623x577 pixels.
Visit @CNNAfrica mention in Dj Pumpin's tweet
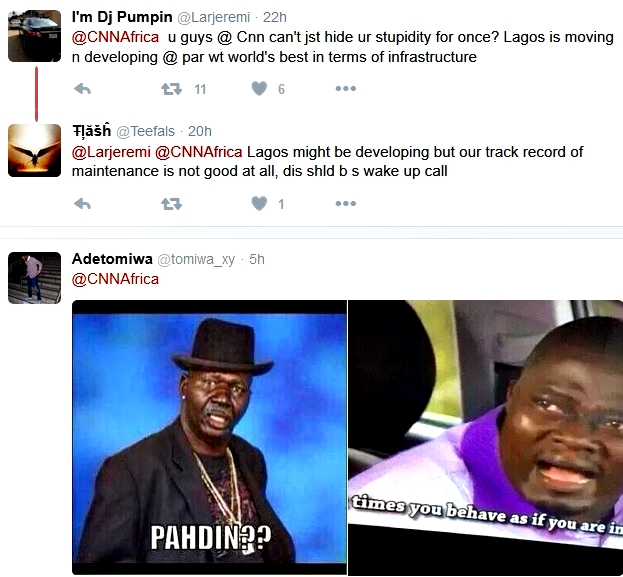click(115, 37)
